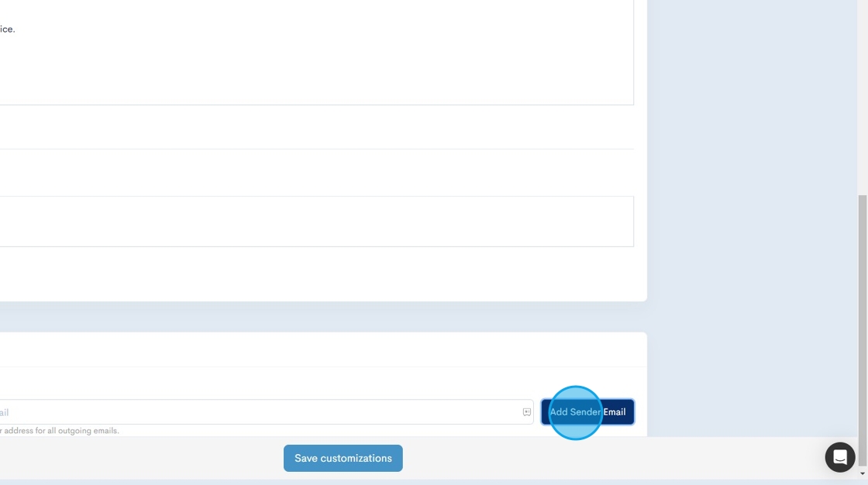868x485 pixels.
Task: Click the Add Sender Email button
Action: pyautogui.click(x=587, y=412)
